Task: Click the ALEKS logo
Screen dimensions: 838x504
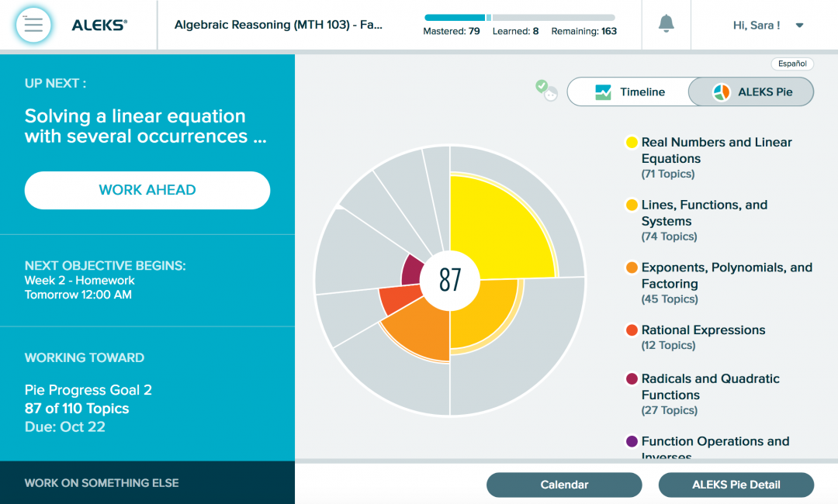Action: tap(99, 26)
